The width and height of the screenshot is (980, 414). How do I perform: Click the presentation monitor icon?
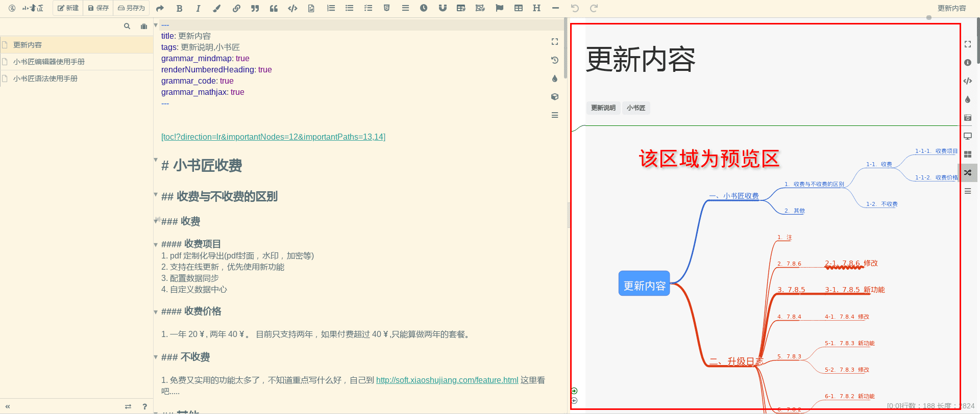coord(968,136)
